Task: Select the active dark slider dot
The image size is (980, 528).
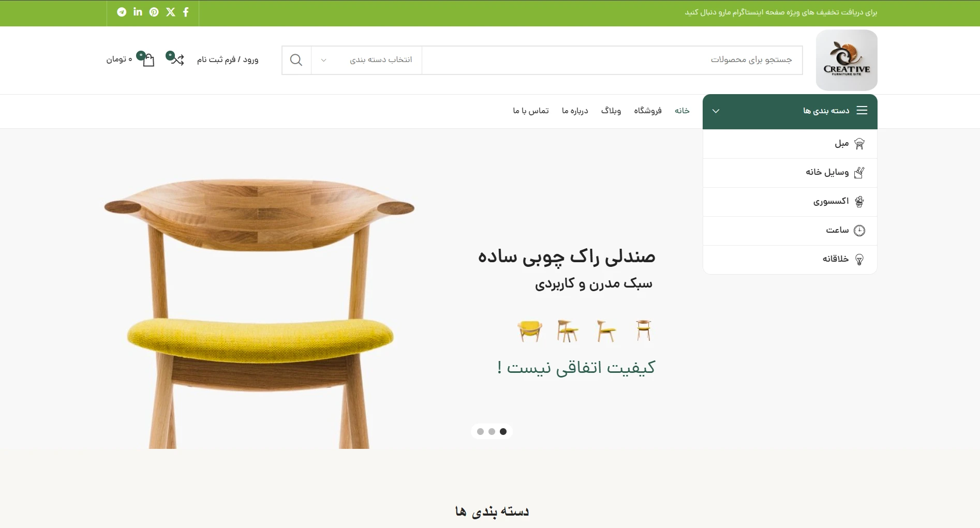Action: (503, 432)
